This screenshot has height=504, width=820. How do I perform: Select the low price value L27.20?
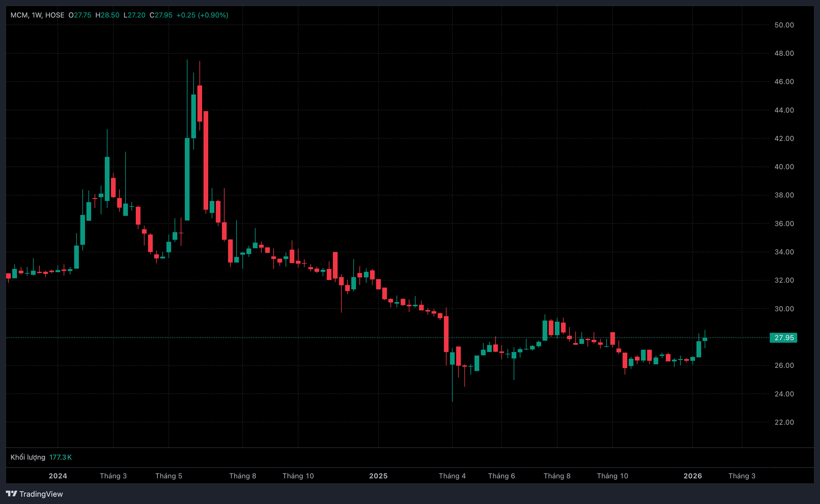[x=134, y=15]
